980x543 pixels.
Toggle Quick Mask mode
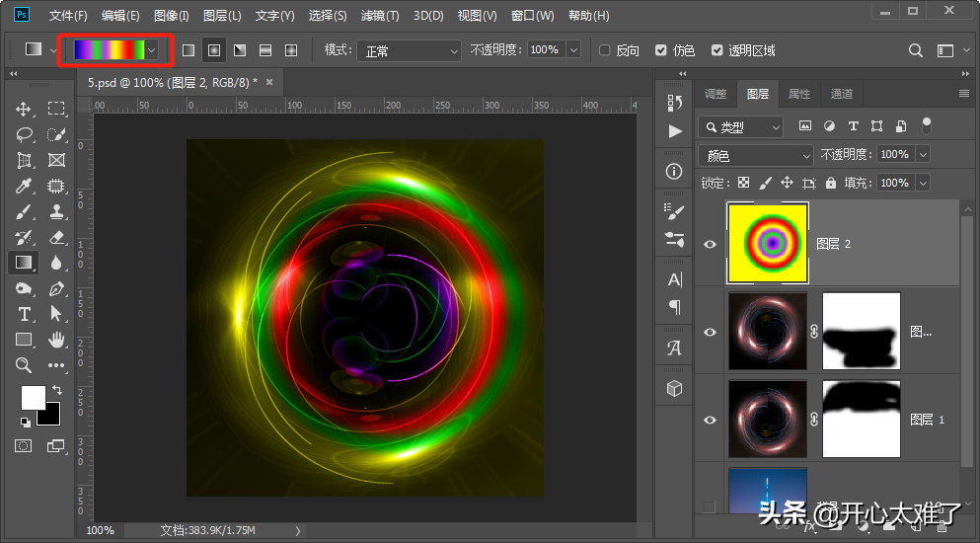click(23, 445)
